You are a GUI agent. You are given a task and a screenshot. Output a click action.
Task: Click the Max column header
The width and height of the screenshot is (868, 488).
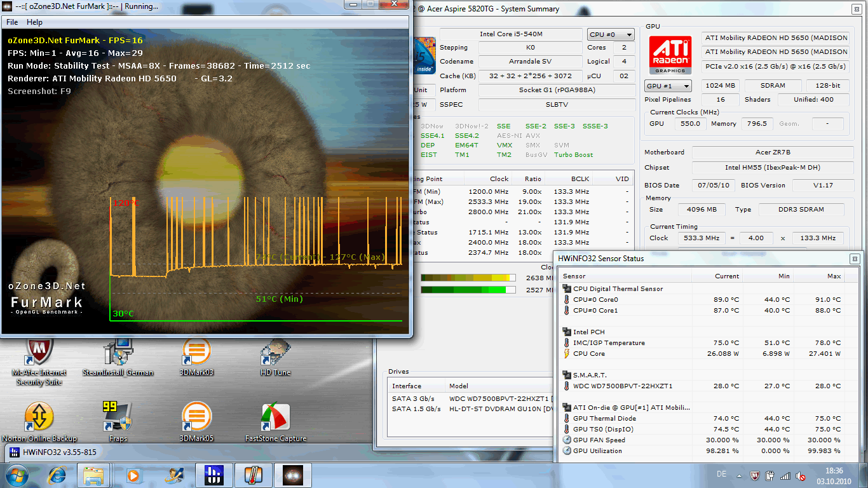click(818, 276)
